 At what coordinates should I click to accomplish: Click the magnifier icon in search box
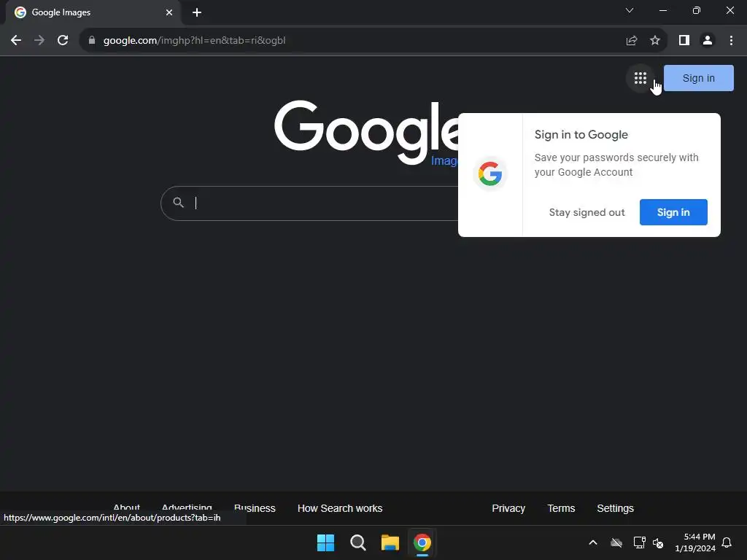178,203
